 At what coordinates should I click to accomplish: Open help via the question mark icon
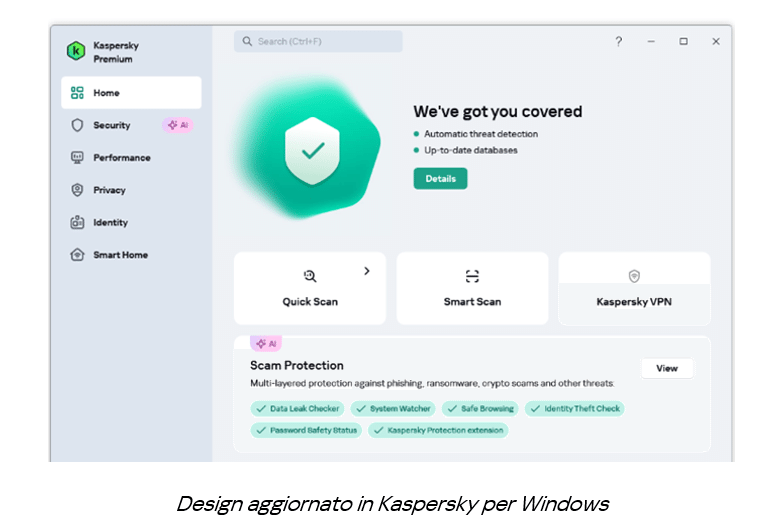pyautogui.click(x=618, y=42)
